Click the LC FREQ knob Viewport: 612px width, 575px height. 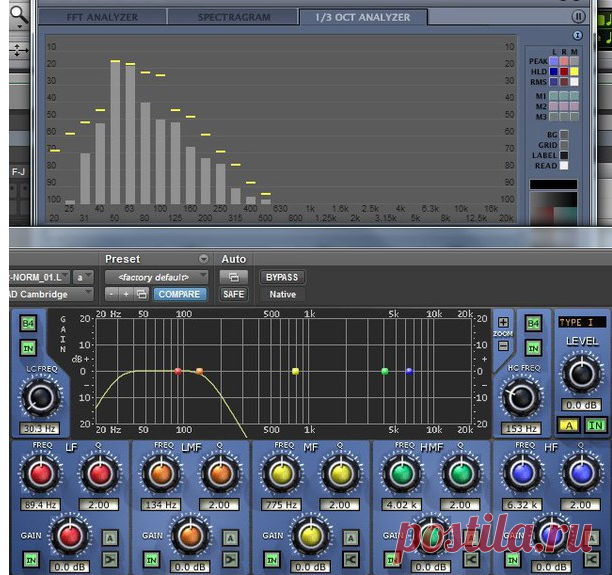(40, 398)
